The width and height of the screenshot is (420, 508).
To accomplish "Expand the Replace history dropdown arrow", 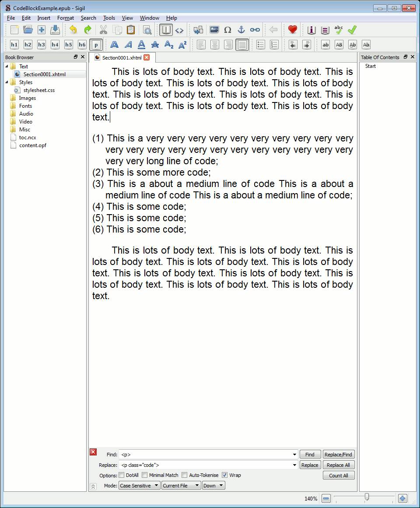I will click(x=294, y=465).
